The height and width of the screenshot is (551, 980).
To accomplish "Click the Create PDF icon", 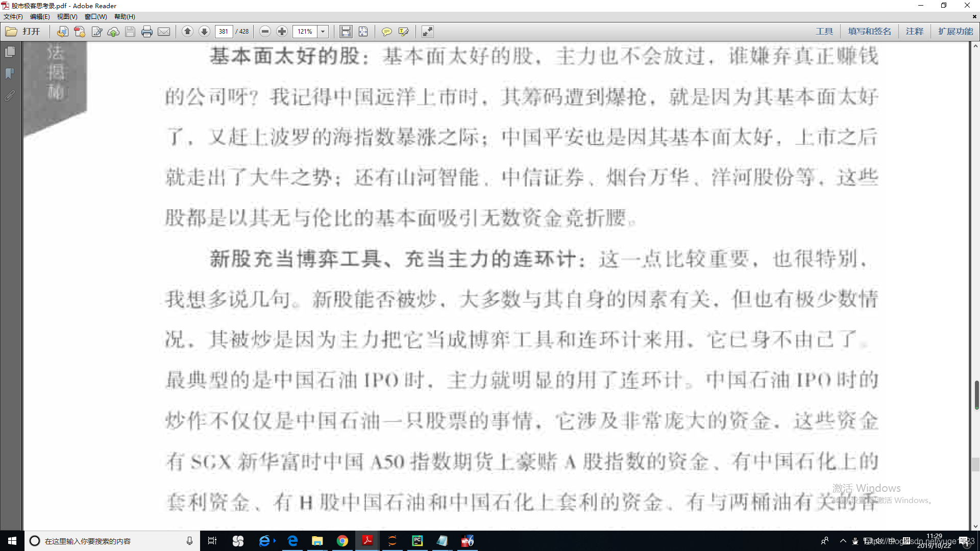I will 80,32.
